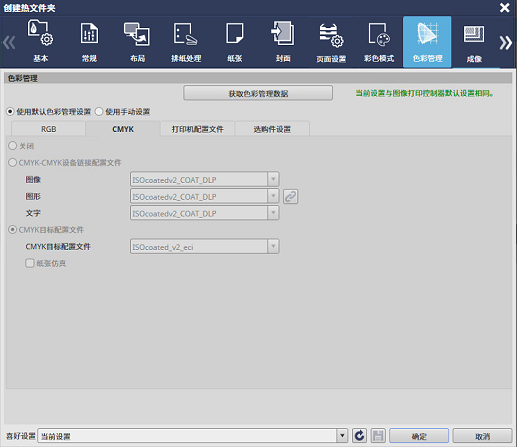Expand the 图像 profile dropdown
The width and height of the screenshot is (517, 447).
pos(273,179)
